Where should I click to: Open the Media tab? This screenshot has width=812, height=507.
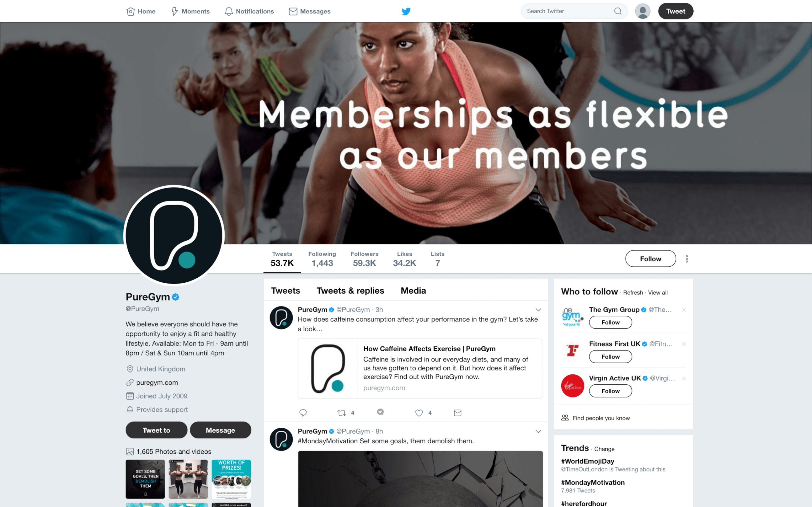(413, 291)
